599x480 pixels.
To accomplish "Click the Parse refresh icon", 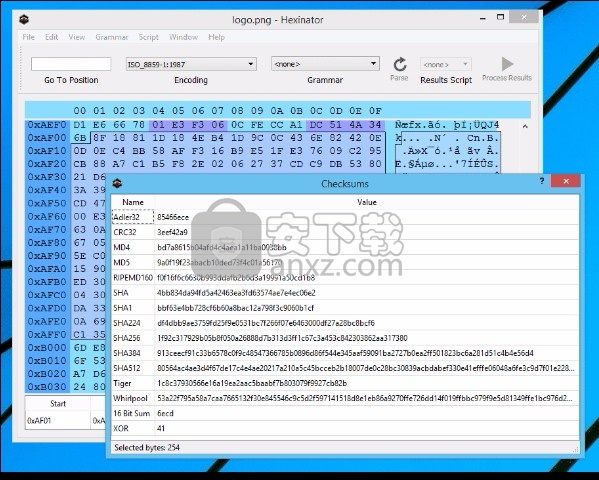I will 400,64.
